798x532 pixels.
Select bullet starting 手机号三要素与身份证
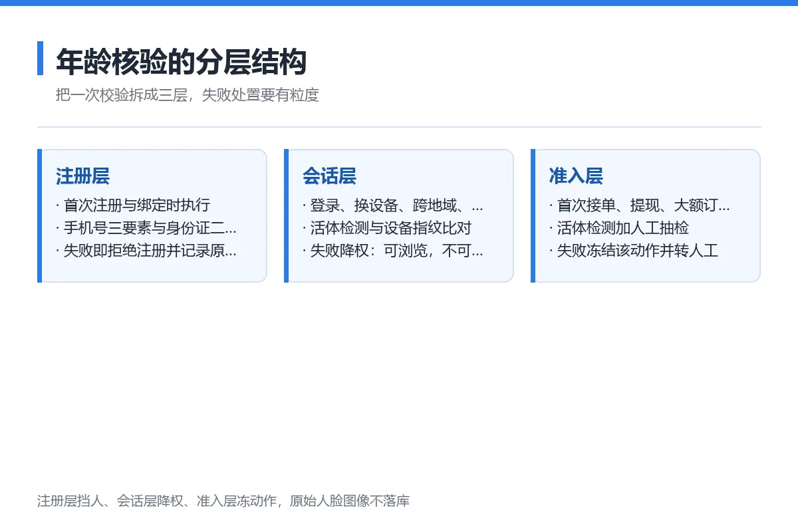[146, 228]
